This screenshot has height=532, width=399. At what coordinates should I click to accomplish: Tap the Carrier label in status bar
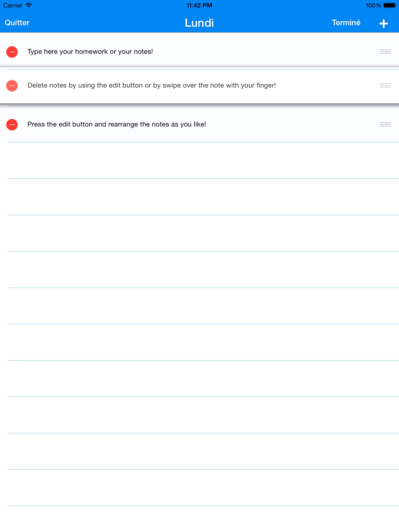13,5
